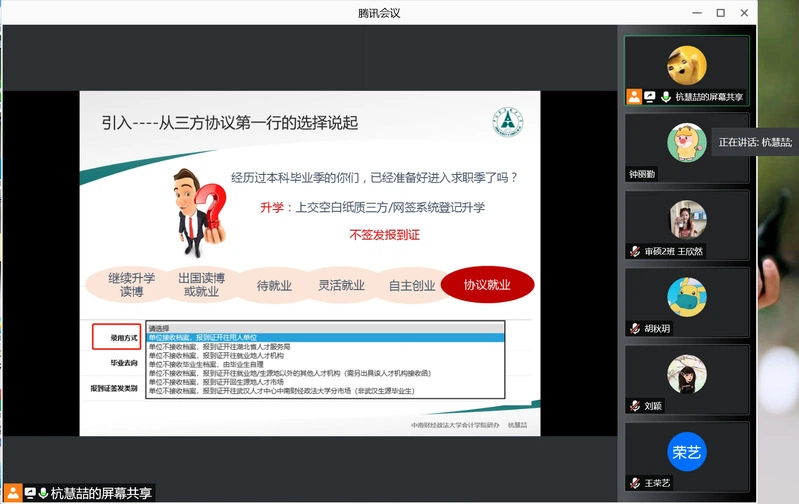Click 胡秋玥's blue duck avatar
799x504 pixels.
click(687, 296)
